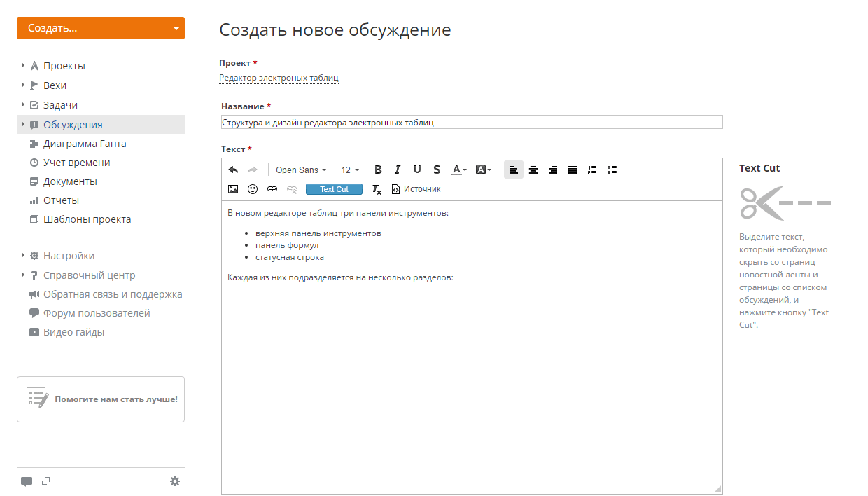
Task: Open the font size 12 dropdown
Action: coord(350,170)
